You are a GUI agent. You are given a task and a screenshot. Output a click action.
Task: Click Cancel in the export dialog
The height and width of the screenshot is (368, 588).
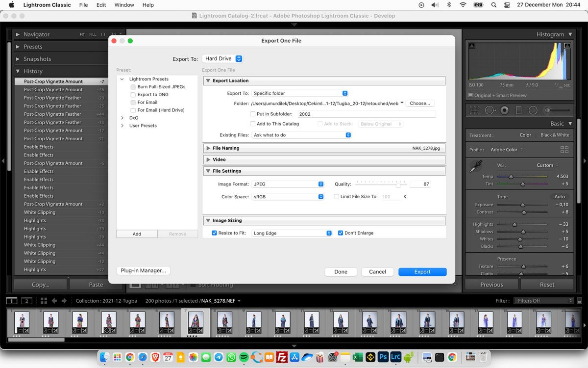point(378,272)
